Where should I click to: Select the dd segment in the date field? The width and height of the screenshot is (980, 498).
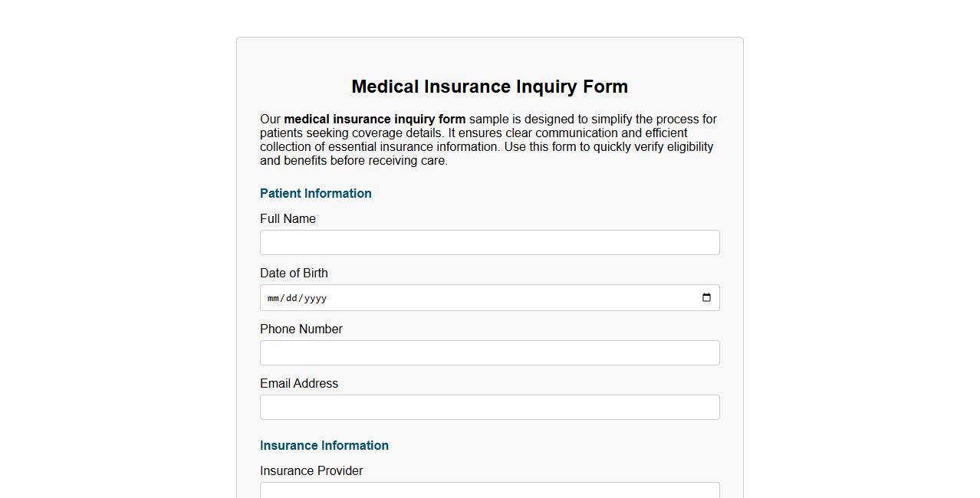click(292, 298)
